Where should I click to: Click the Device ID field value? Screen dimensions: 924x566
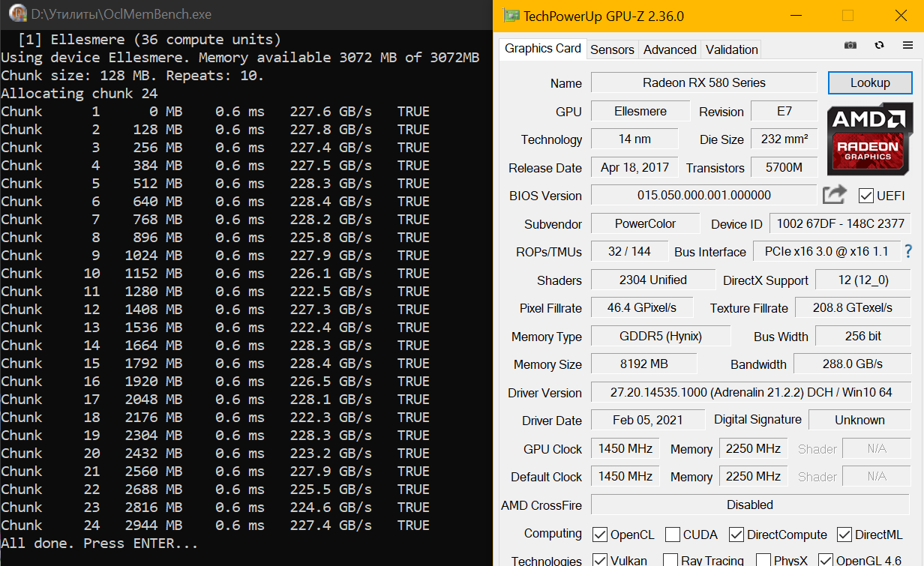(x=840, y=223)
